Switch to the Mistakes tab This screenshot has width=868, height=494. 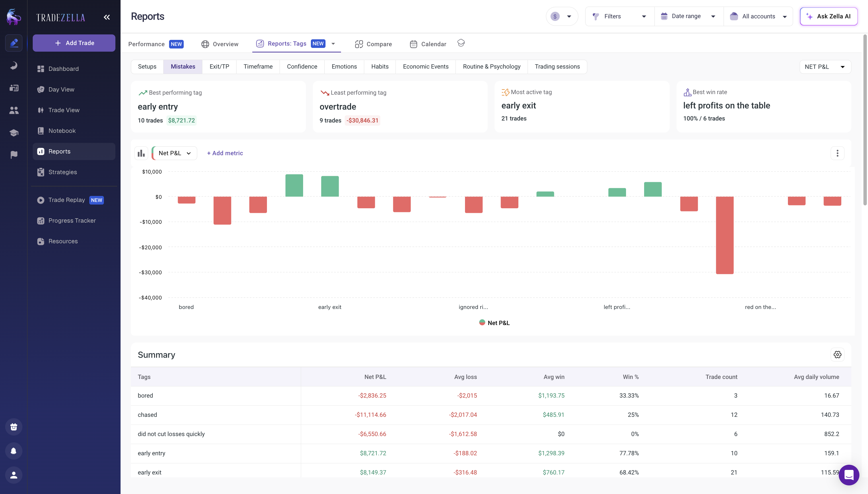click(183, 67)
